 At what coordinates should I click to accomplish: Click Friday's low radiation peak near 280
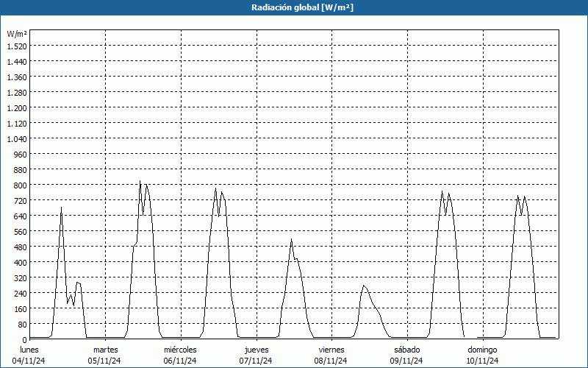363,286
